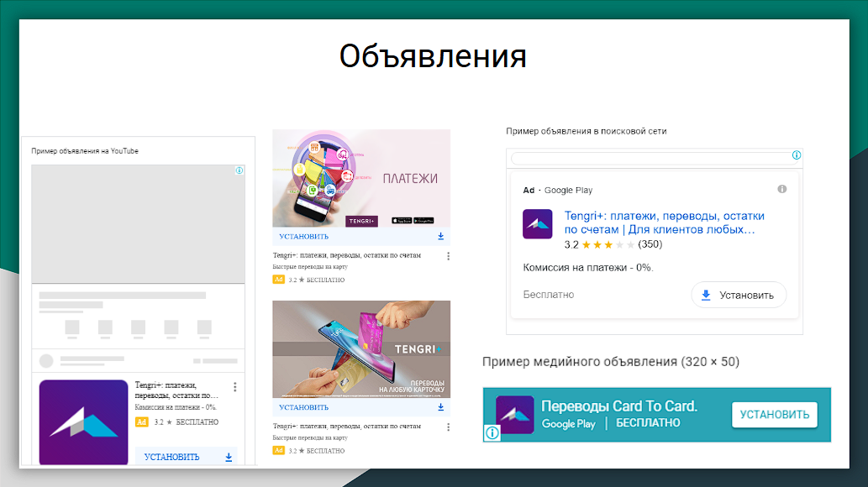Click the TENGRI+ logo in ПЛАТЕЖИ banner
Viewport: 868px width, 487px height.
tap(362, 221)
